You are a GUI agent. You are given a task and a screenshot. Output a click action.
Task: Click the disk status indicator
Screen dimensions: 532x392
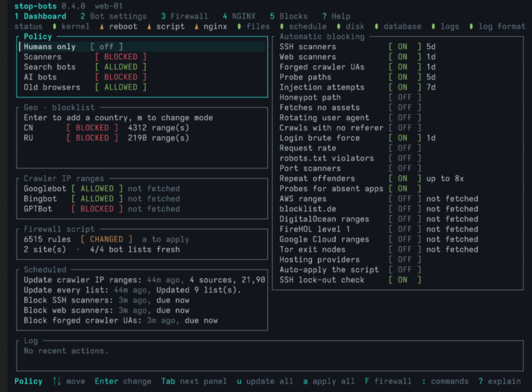tap(351, 27)
